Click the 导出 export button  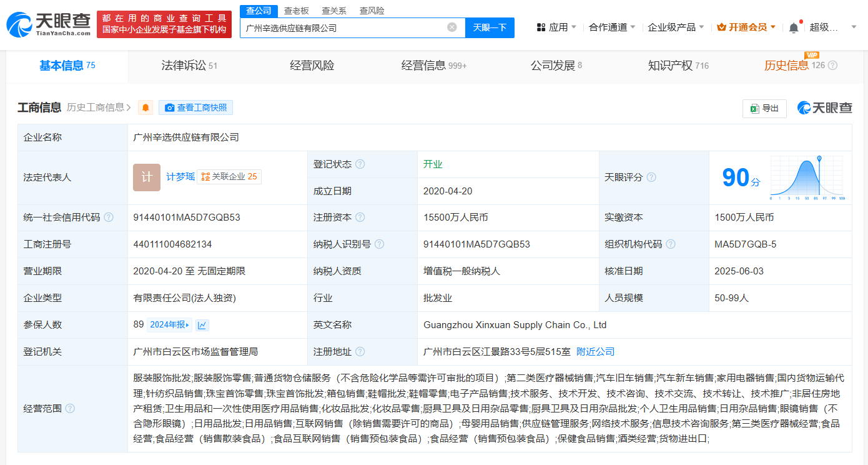[x=764, y=108]
